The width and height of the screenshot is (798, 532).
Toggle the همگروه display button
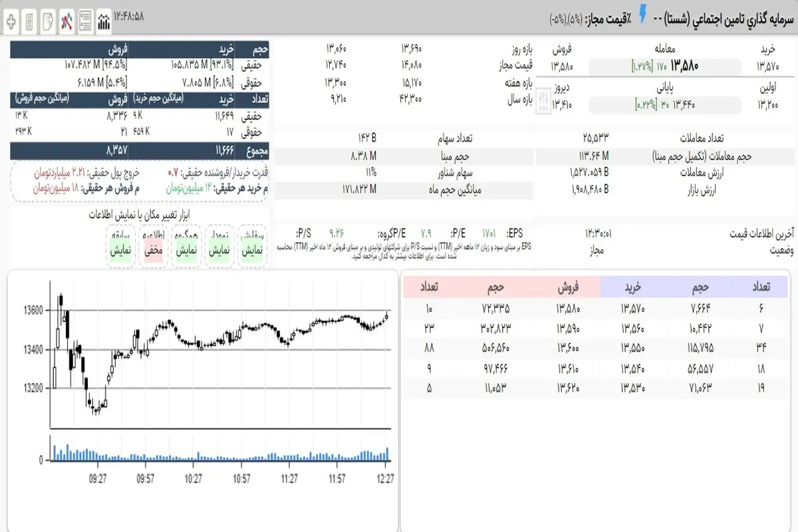pyautogui.click(x=186, y=247)
